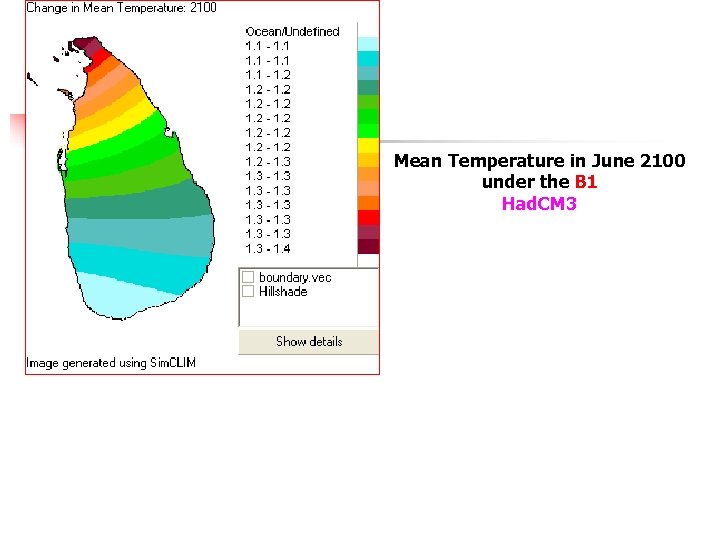The height and width of the screenshot is (540, 720).
Task: Select the darkest maroon swatch ending the legend
Action: [x=368, y=246]
